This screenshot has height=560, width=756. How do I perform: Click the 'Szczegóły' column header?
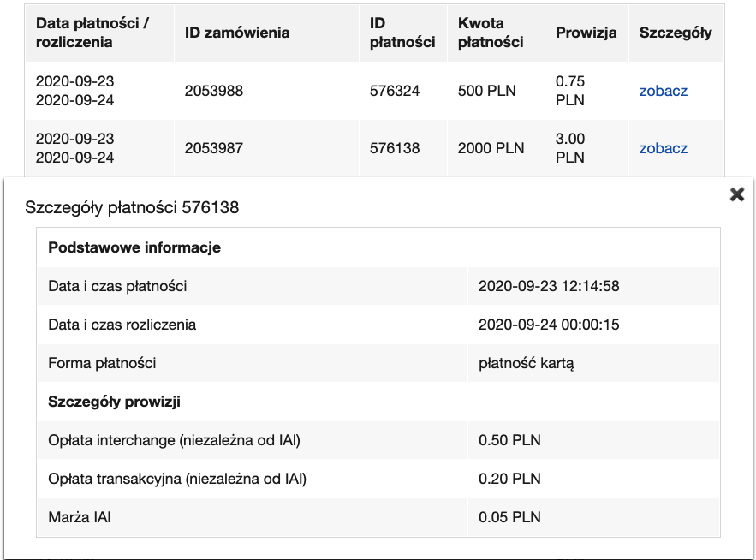click(x=676, y=33)
